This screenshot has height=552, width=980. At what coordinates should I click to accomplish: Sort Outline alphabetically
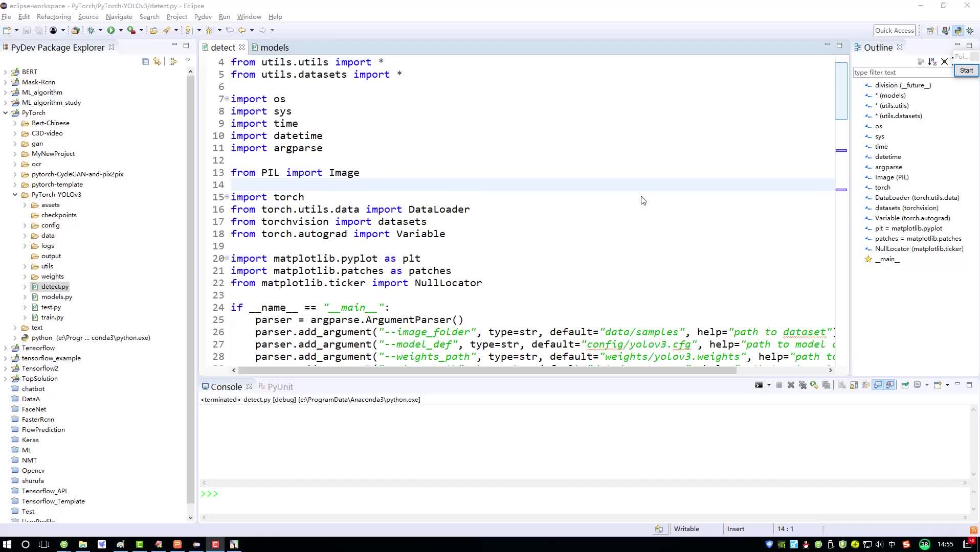[932, 61]
